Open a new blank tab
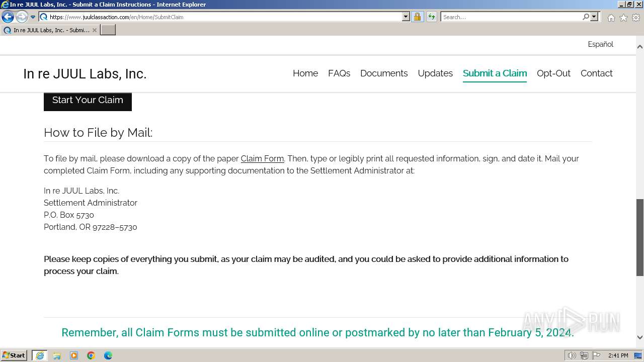The height and width of the screenshot is (362, 644). click(108, 30)
